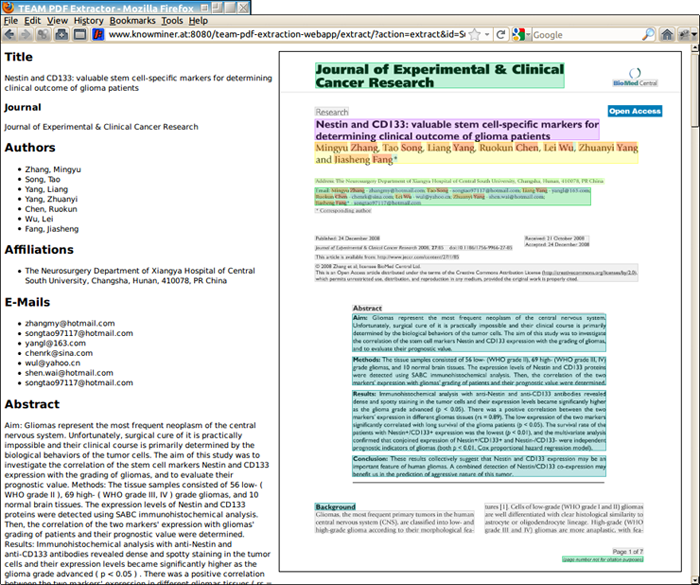Click the purple-highlighted article title in the PDF

(x=457, y=130)
